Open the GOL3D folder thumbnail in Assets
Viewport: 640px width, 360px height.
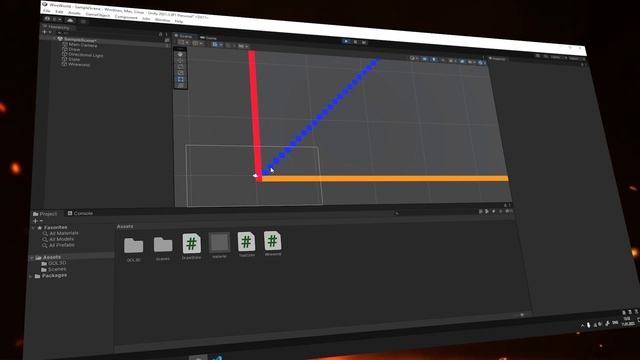tap(133, 245)
